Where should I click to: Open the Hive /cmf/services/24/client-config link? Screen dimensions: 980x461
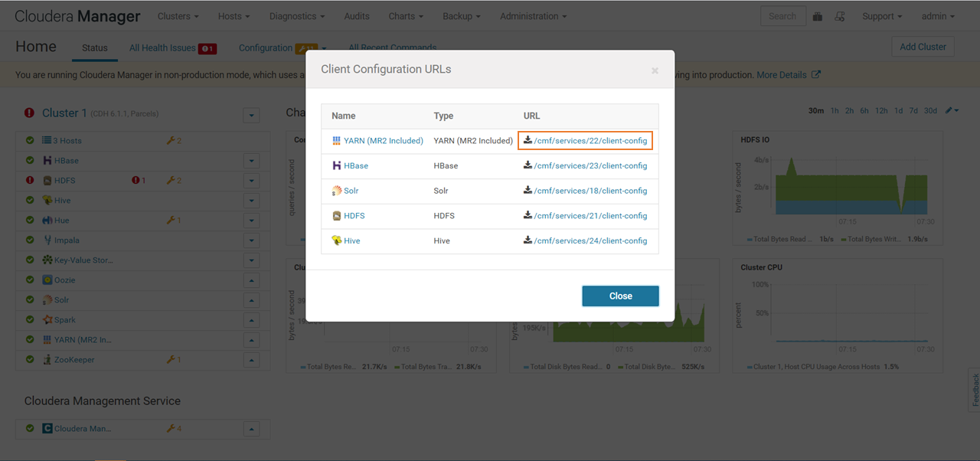[590, 240]
